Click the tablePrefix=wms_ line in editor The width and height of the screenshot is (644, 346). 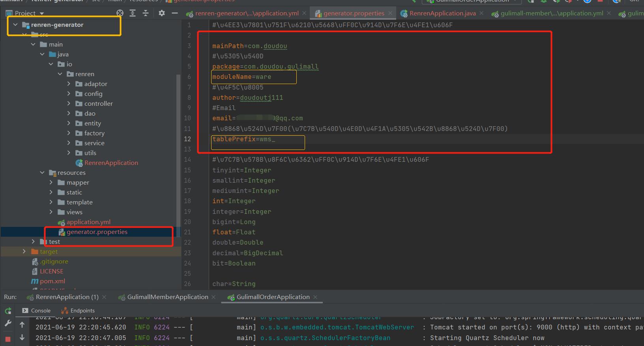point(243,139)
